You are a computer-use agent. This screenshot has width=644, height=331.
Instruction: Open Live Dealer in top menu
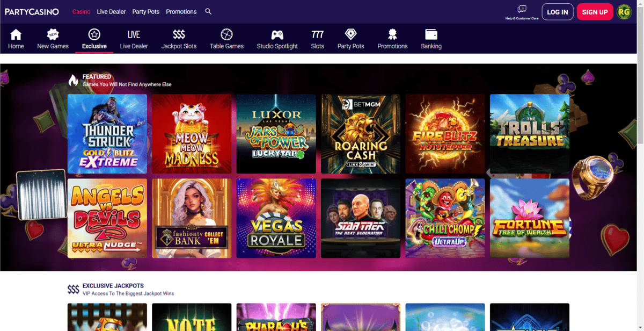tap(111, 11)
